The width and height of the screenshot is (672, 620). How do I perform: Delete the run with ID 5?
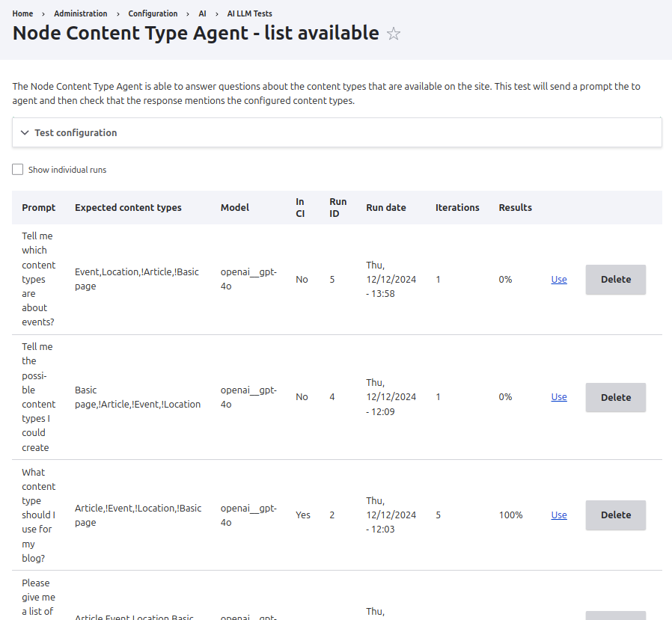[x=615, y=280]
